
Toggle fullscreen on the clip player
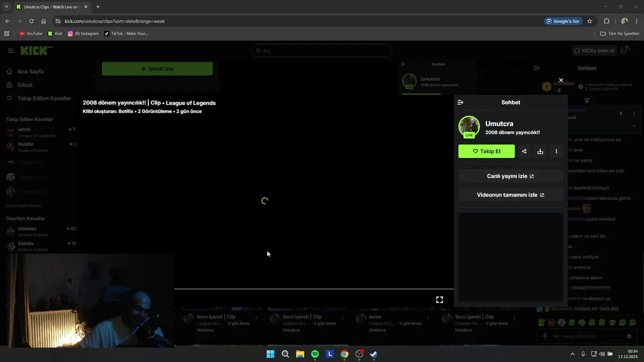point(440,300)
